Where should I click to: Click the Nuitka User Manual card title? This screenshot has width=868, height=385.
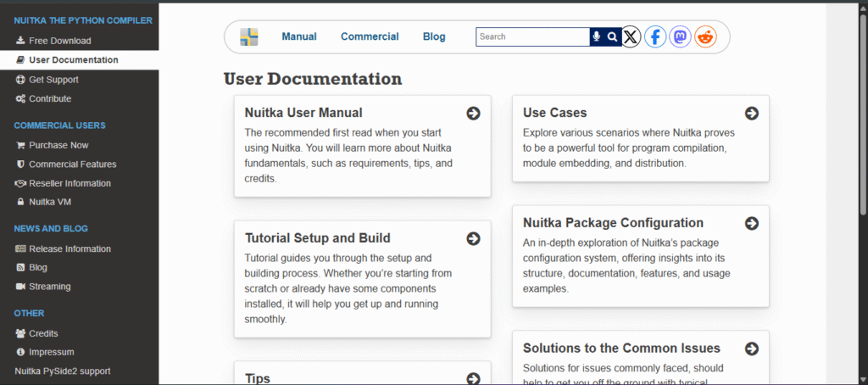pos(303,113)
